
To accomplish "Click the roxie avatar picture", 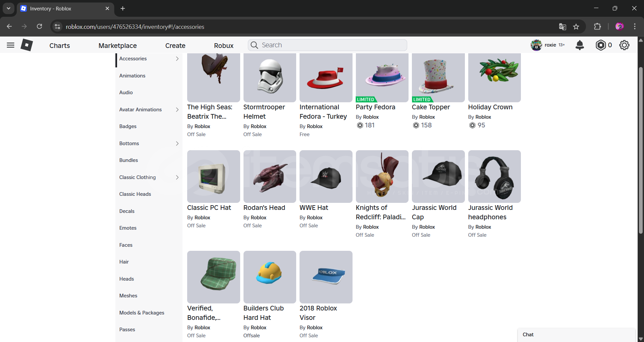I will 536,45.
